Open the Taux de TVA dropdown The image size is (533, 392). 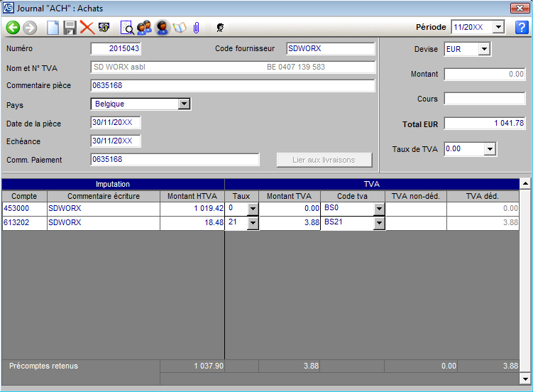(489, 149)
